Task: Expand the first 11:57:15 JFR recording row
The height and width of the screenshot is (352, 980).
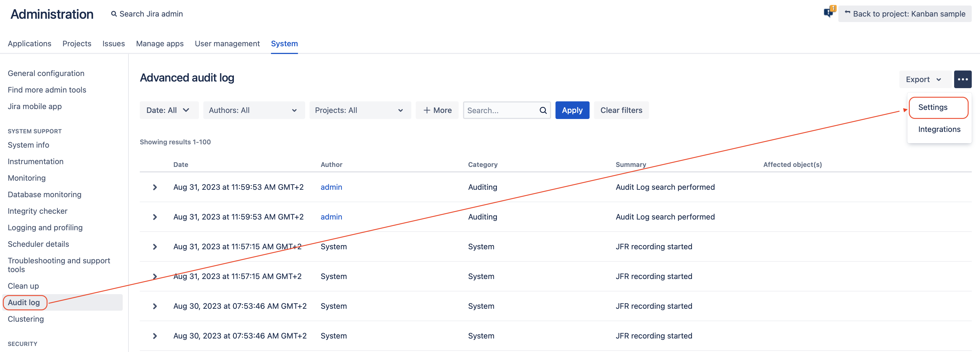Action: coord(155,247)
